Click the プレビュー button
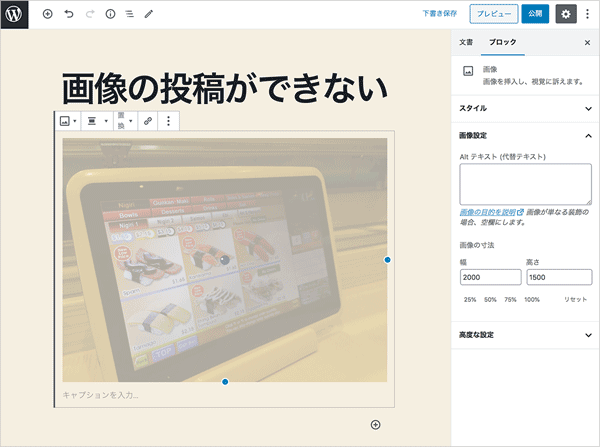Image resolution: width=600 pixels, height=447 pixels. coord(494,14)
